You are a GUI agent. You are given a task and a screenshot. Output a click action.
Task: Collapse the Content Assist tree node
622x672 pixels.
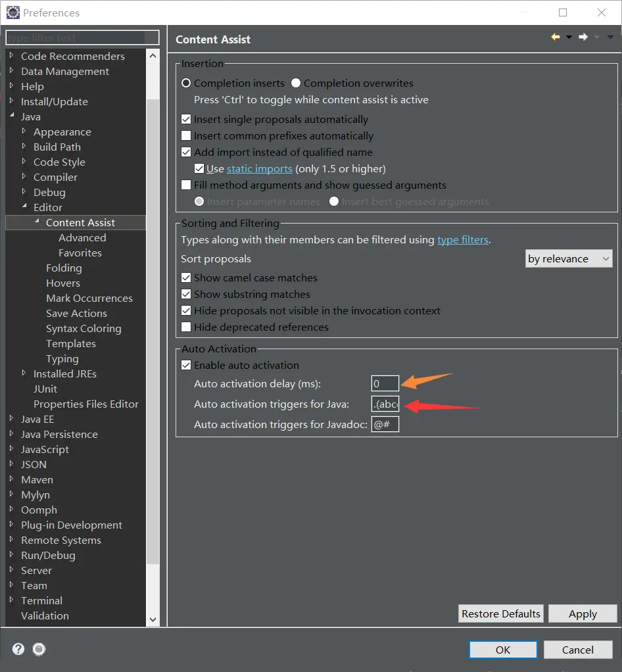(37, 222)
